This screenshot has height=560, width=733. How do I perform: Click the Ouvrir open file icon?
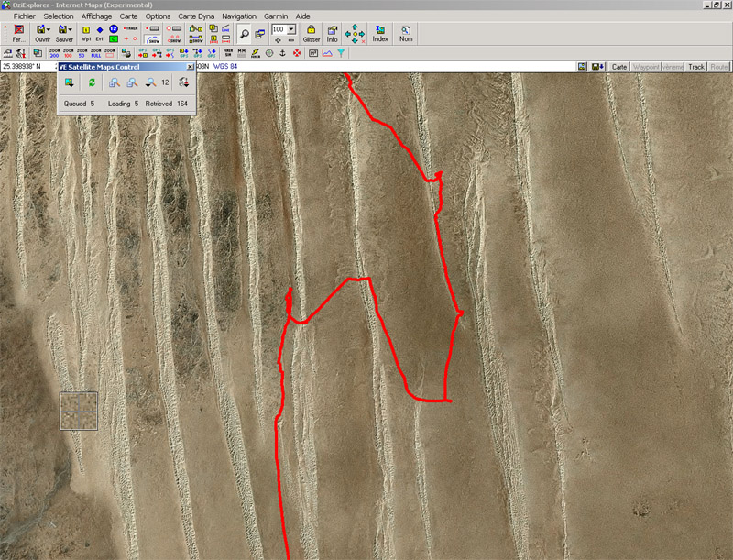tap(40, 30)
